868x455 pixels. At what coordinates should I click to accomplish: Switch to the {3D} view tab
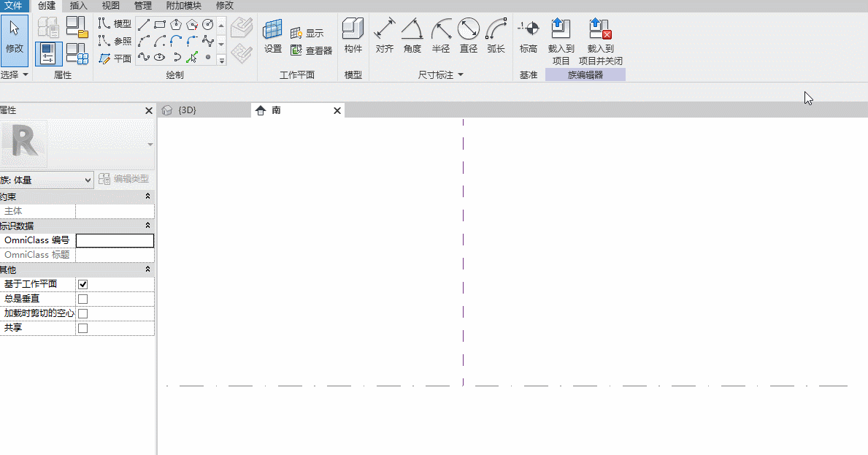pyautogui.click(x=187, y=110)
